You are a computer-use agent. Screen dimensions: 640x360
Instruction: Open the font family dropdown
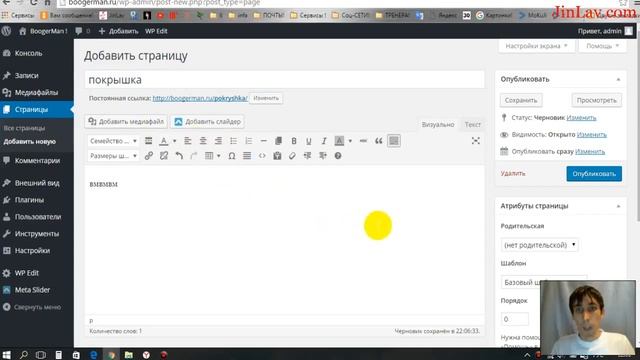(113, 141)
